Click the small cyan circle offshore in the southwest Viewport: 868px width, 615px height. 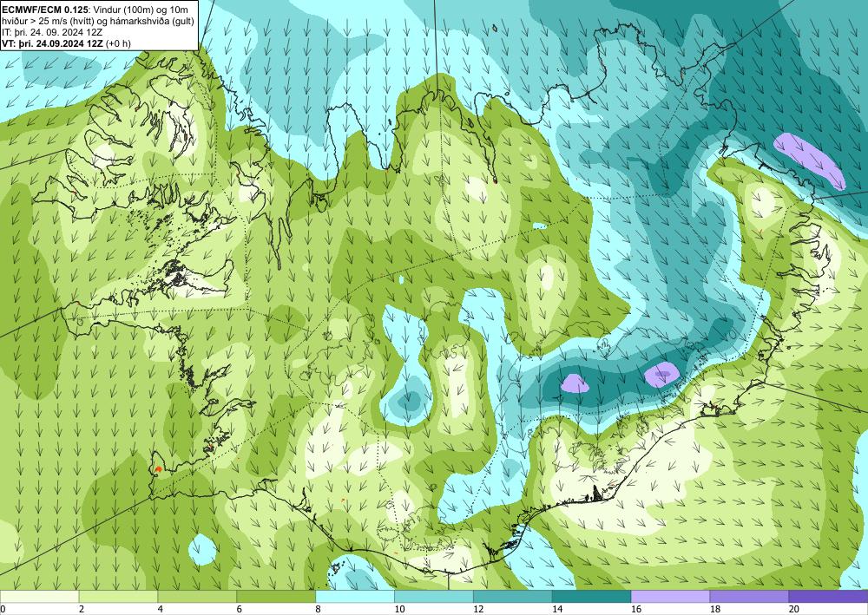pyautogui.click(x=202, y=550)
